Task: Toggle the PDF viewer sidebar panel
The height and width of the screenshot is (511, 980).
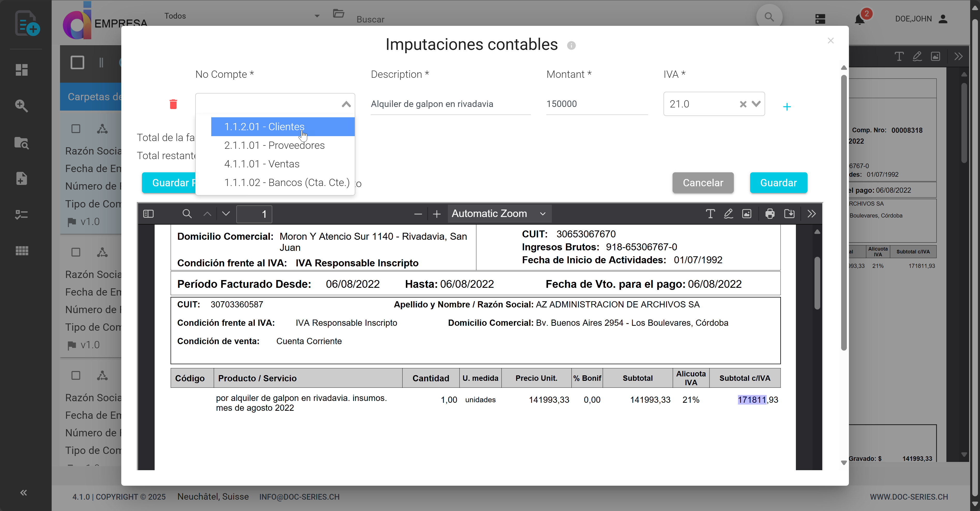Action: [148, 214]
